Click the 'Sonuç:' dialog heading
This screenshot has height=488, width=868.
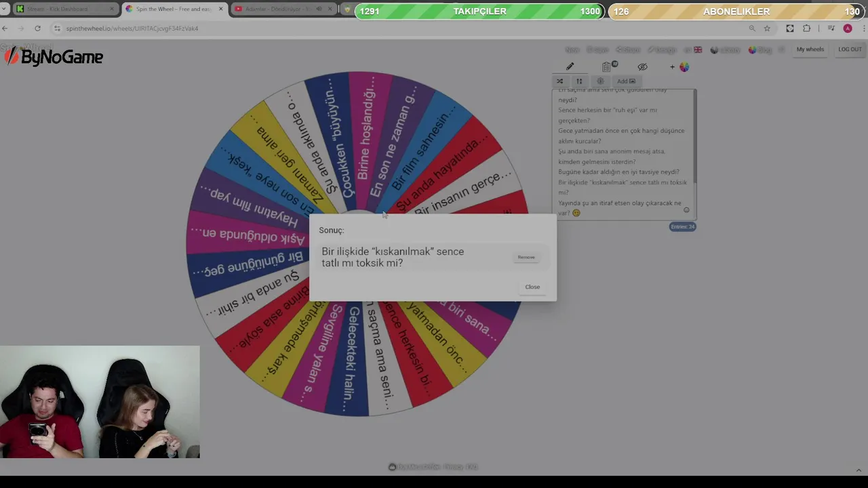pyautogui.click(x=332, y=230)
